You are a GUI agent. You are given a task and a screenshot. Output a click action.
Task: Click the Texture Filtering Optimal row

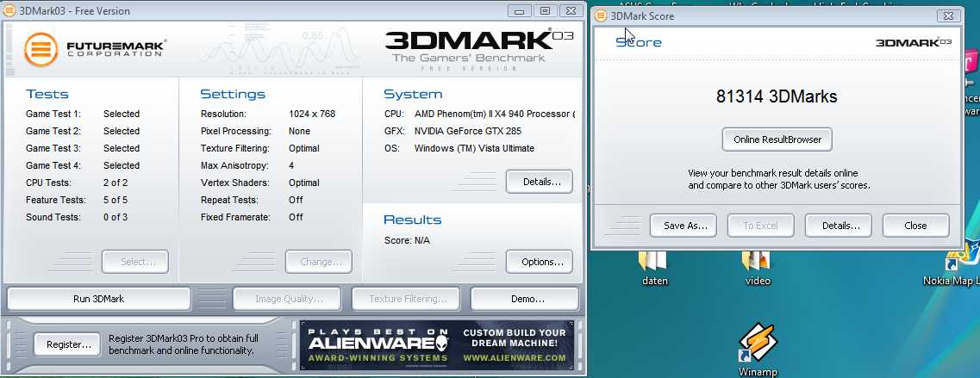(x=260, y=148)
